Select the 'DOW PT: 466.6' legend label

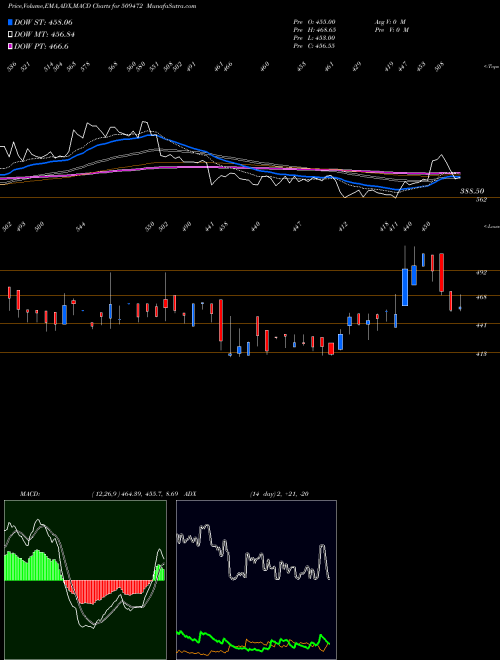[x=41, y=46]
